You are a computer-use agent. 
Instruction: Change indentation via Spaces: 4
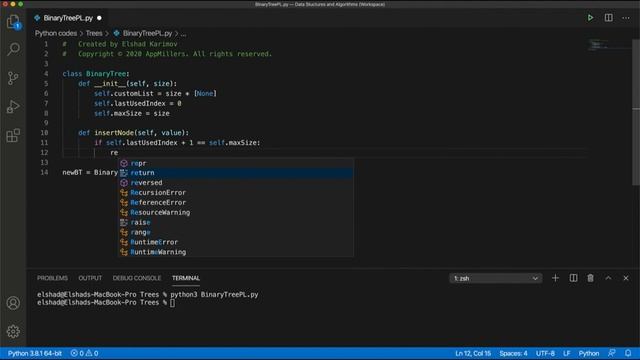click(513, 353)
